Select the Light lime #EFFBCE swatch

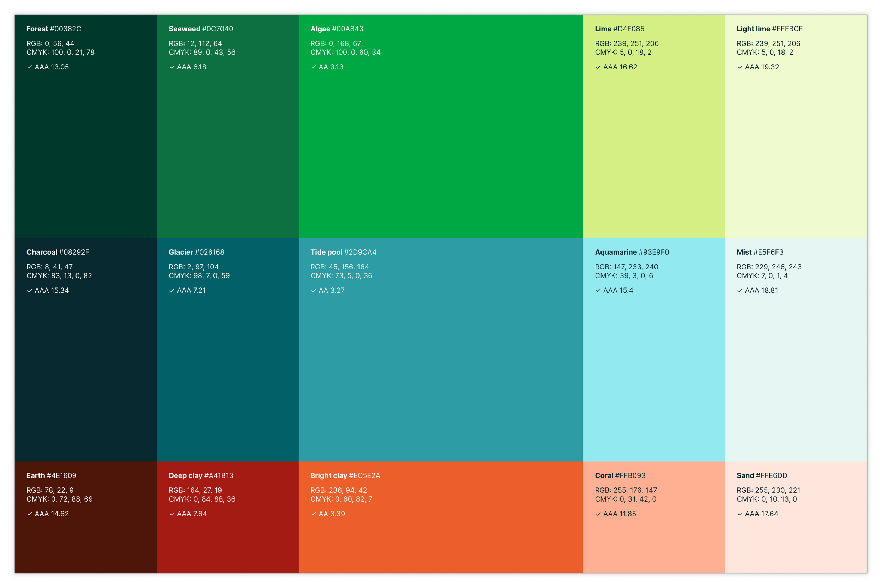[x=796, y=150]
